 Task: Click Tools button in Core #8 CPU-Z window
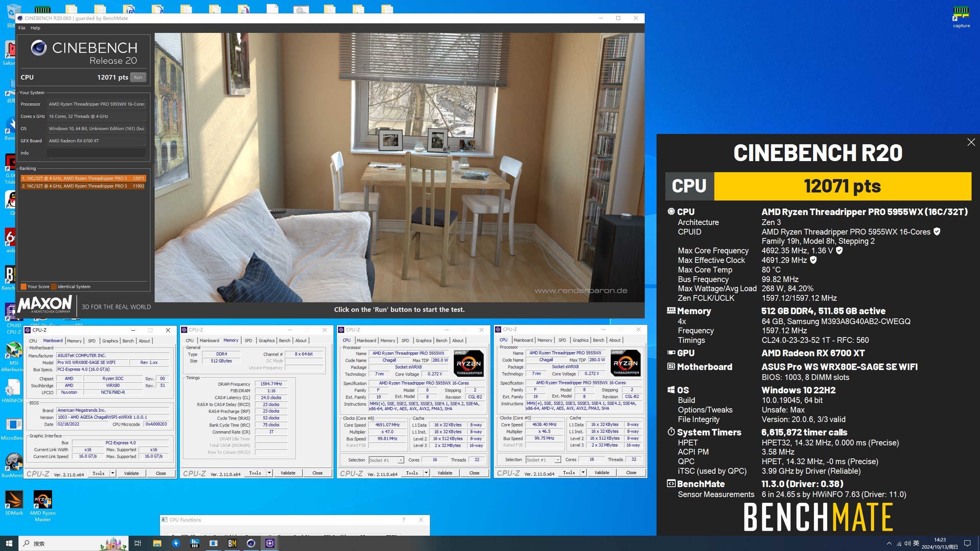tap(412, 473)
